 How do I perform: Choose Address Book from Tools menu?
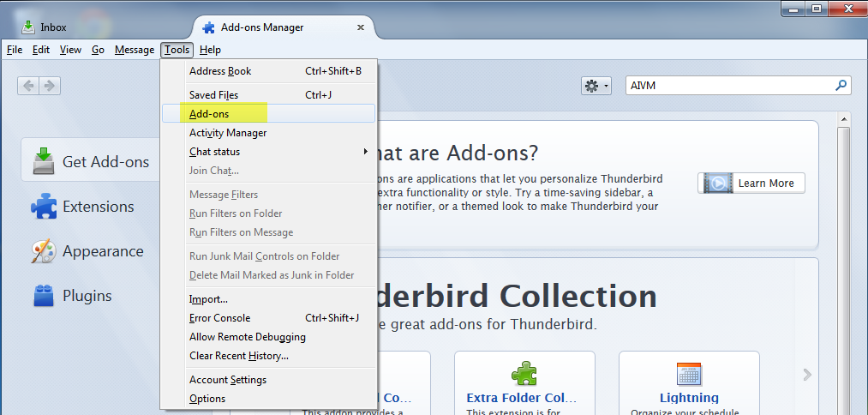pos(268,71)
